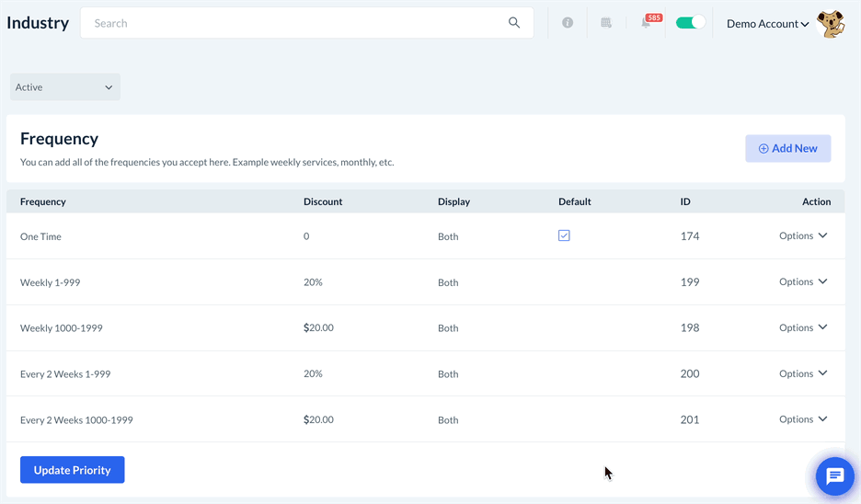Screen dimensions: 861x504
Task: Focus the Search input field
Action: click(294, 23)
